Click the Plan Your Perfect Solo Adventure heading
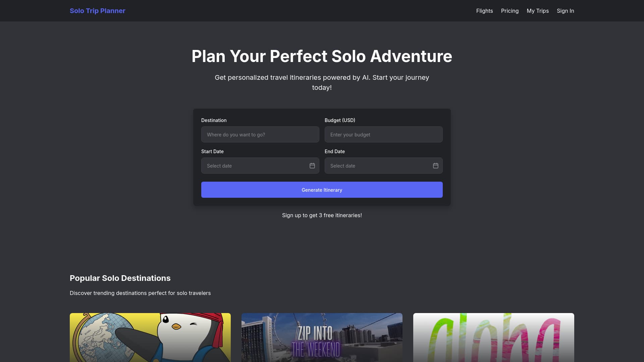This screenshot has width=644, height=362. point(322,56)
